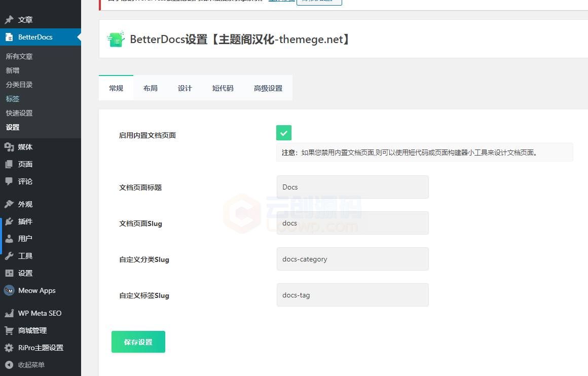
Task: Click the BetterDocs设置 page heading
Action: click(240, 40)
